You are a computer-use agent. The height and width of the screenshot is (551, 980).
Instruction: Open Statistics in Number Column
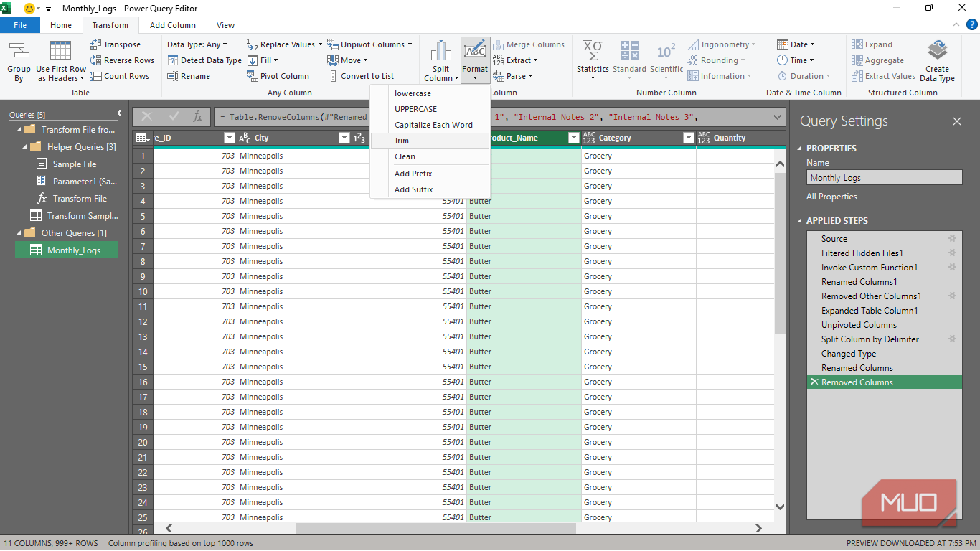coord(593,62)
